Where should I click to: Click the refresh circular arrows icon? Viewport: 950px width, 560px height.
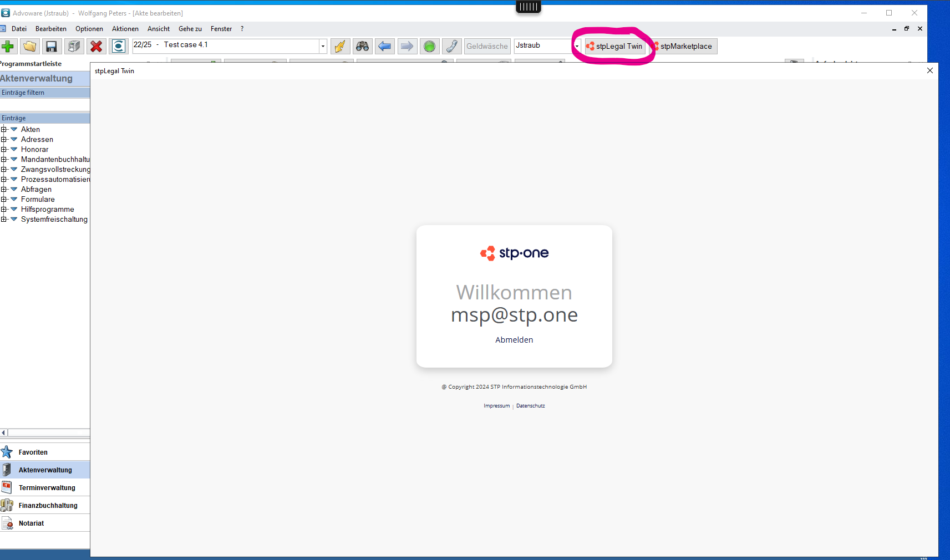point(119,47)
